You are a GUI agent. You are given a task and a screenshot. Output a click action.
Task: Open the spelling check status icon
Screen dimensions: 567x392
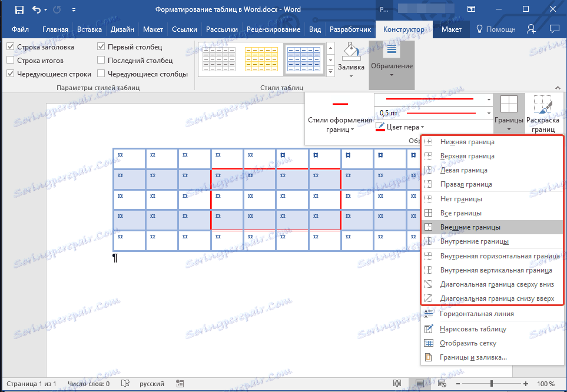coord(125,383)
